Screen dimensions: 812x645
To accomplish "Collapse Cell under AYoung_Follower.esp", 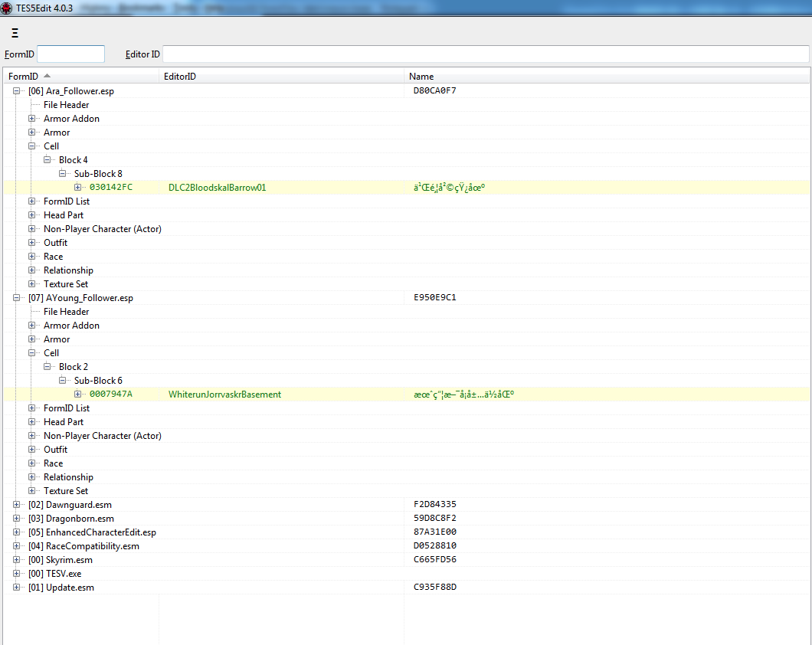I will click(x=31, y=353).
